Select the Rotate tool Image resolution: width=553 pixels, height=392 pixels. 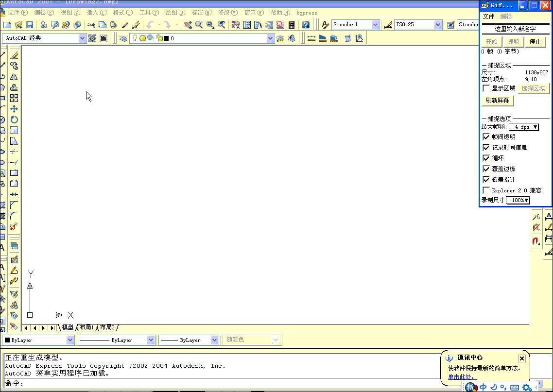[x=14, y=119]
